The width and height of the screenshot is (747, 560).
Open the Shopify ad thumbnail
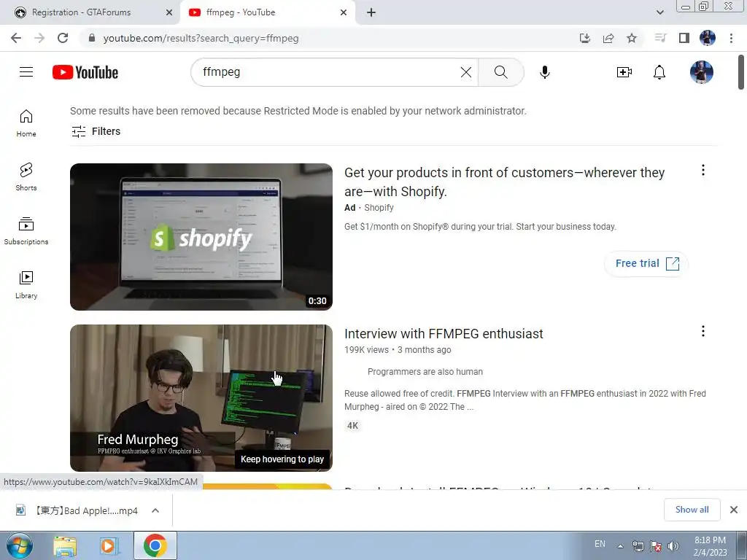201,237
